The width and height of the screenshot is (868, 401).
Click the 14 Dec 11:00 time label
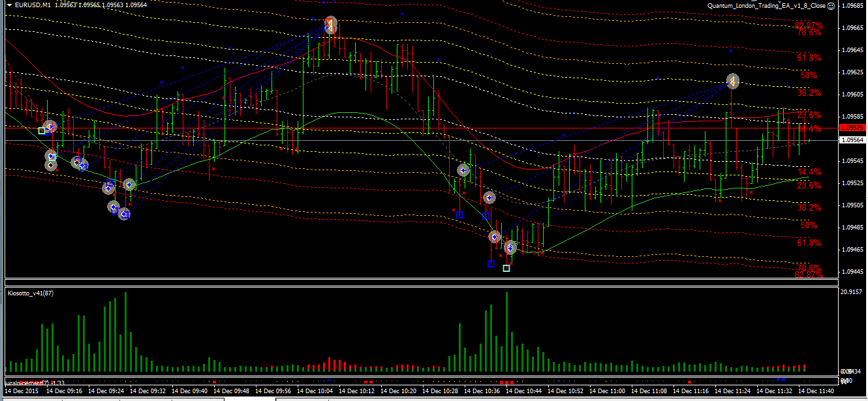[x=607, y=391]
